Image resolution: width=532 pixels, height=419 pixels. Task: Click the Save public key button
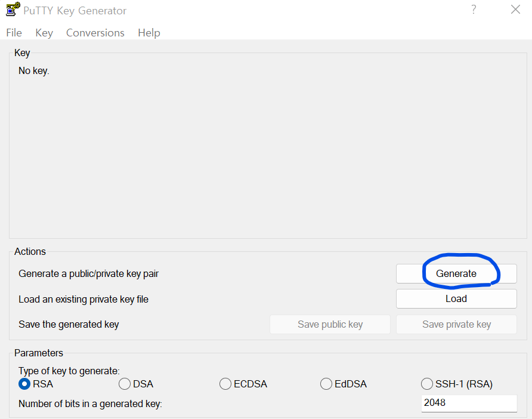(330, 324)
